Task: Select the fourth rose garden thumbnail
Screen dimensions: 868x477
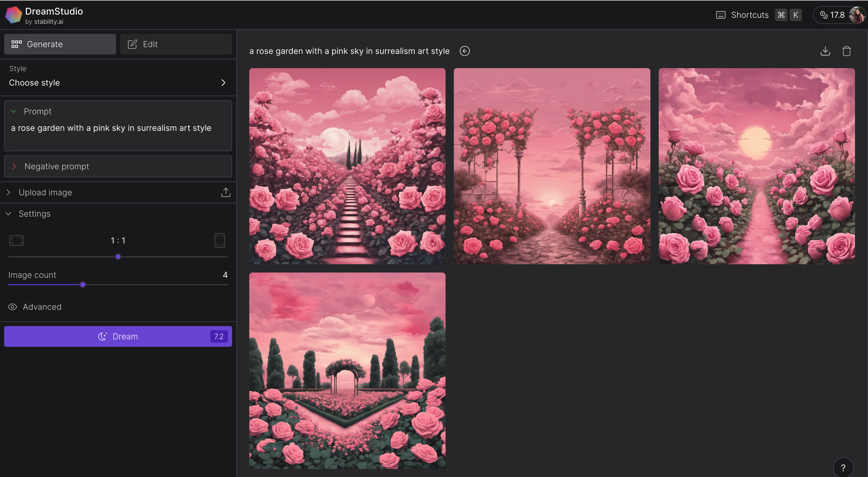Action: [347, 370]
